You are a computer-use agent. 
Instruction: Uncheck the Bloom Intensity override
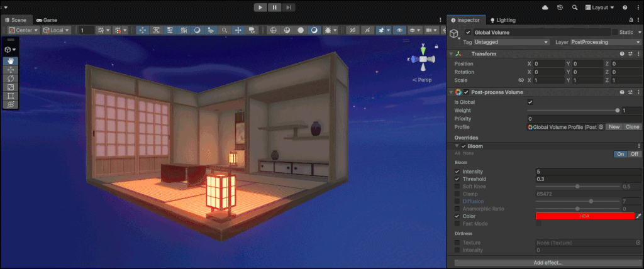click(457, 172)
